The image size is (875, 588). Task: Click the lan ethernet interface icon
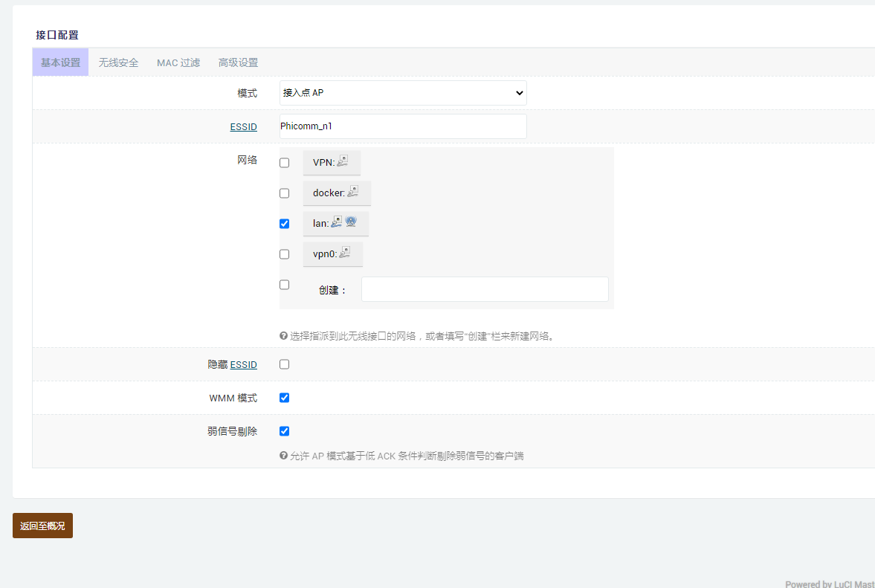point(337,222)
